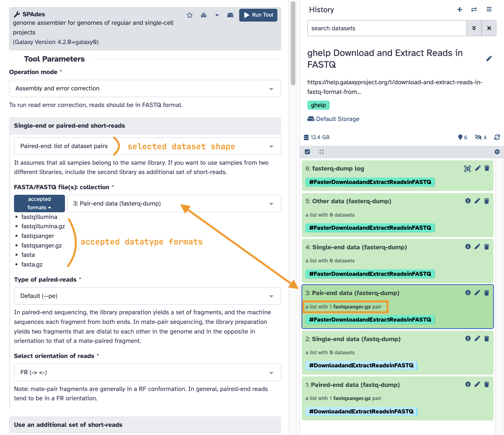This screenshot has width=504, height=435.
Task: Click the search datasets field
Action: coord(387,28)
